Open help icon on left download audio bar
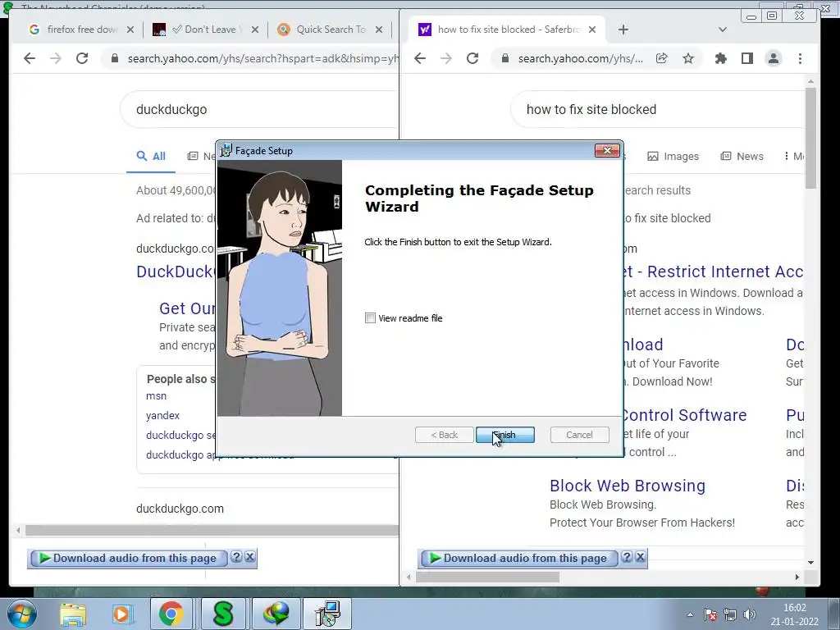Viewport: 840px width, 630px height. tap(236, 557)
